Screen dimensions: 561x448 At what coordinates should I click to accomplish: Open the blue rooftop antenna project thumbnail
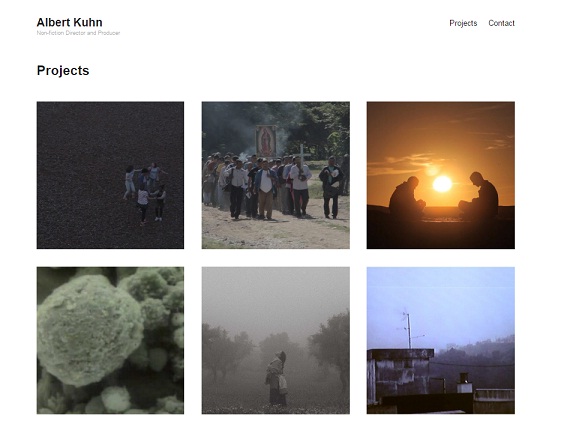click(x=440, y=340)
